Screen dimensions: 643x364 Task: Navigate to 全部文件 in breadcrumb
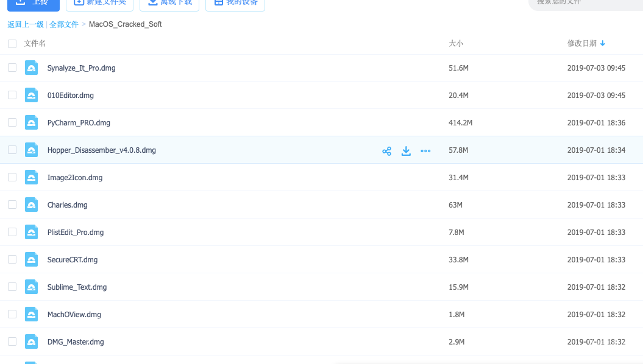(x=63, y=24)
